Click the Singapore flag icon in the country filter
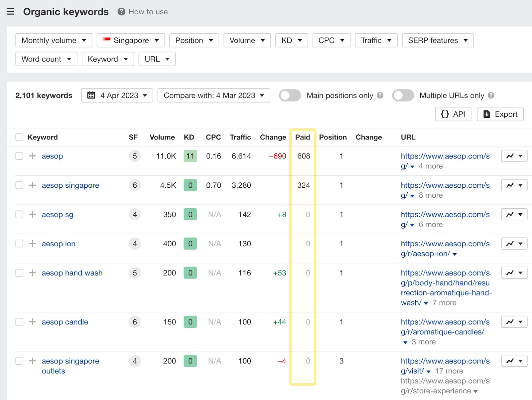The image size is (532, 400). 107,40
